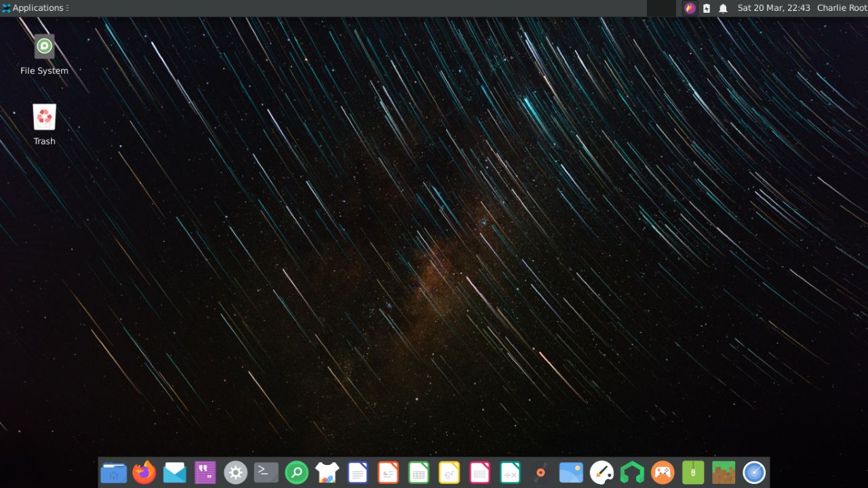Launch the blue Files folder in dock

(114, 472)
